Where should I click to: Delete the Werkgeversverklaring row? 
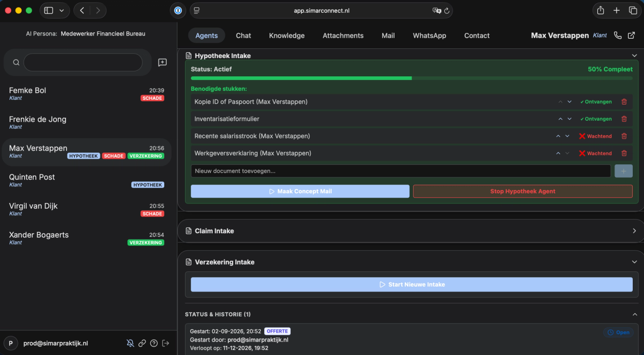click(x=624, y=153)
